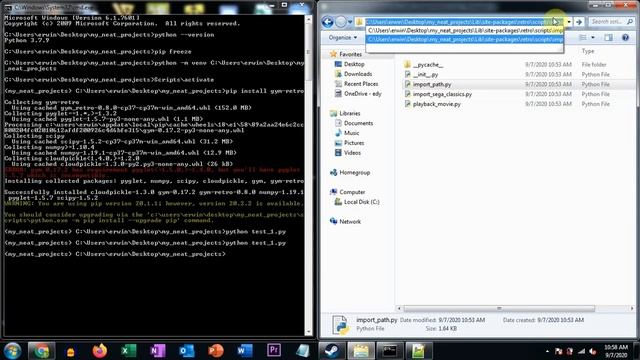This screenshot has height=360, width=640.
Task: Open Recent Places in Favorites
Action: point(361,84)
